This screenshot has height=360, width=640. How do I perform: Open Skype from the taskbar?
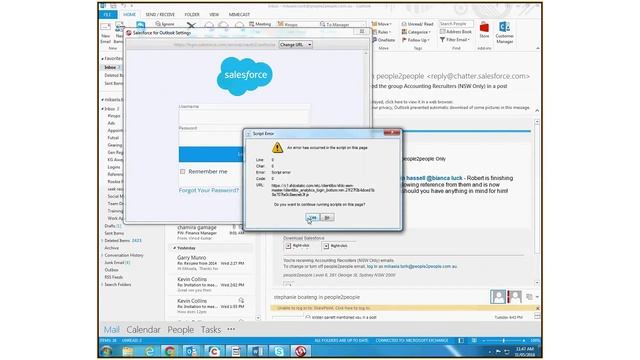point(279,351)
